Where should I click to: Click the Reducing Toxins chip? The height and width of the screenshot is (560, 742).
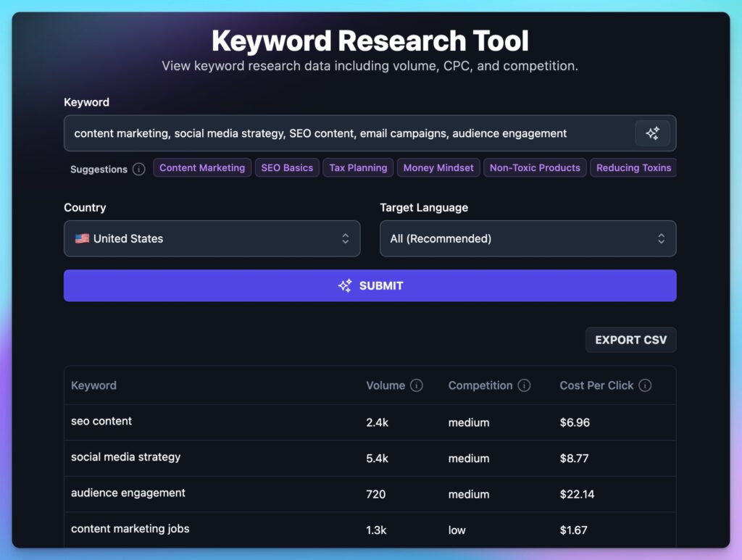(x=633, y=167)
